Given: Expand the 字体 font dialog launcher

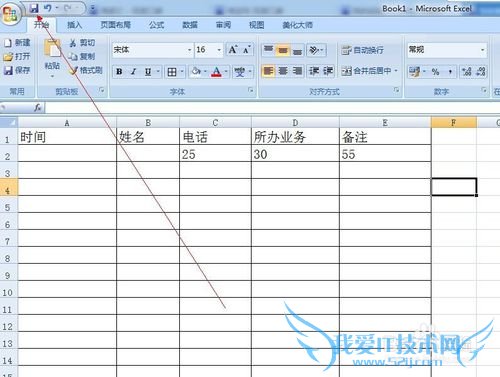Looking at the screenshot, I should (x=251, y=90).
